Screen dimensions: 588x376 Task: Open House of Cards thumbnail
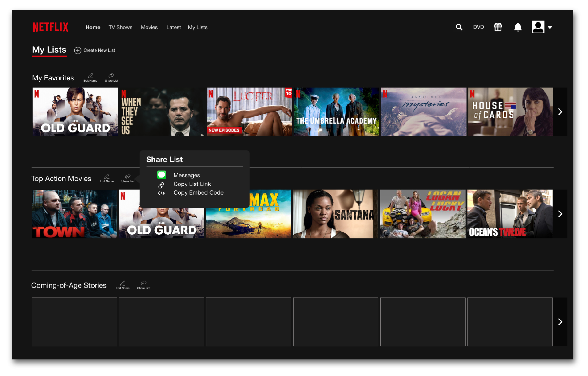click(x=510, y=112)
